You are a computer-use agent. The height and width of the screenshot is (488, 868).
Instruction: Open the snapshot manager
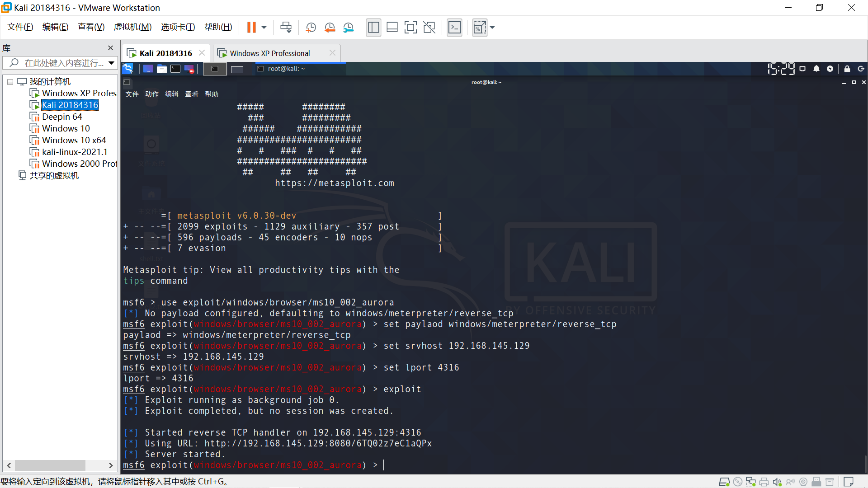[348, 28]
